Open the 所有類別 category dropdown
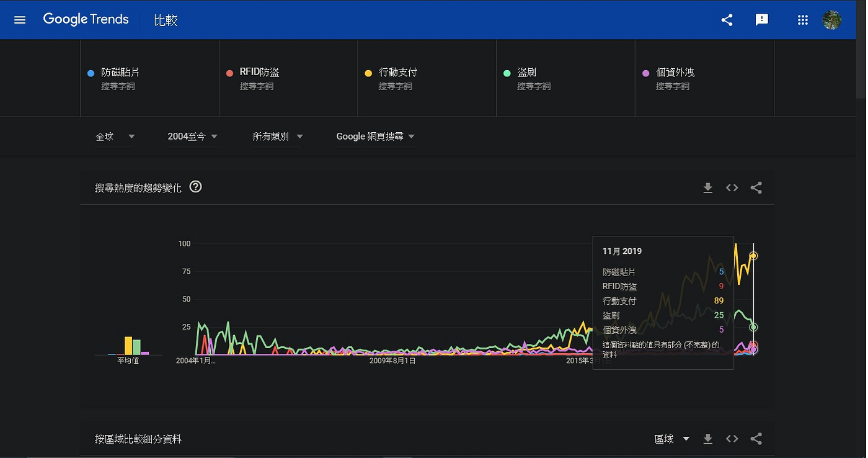868x458 pixels. point(278,137)
